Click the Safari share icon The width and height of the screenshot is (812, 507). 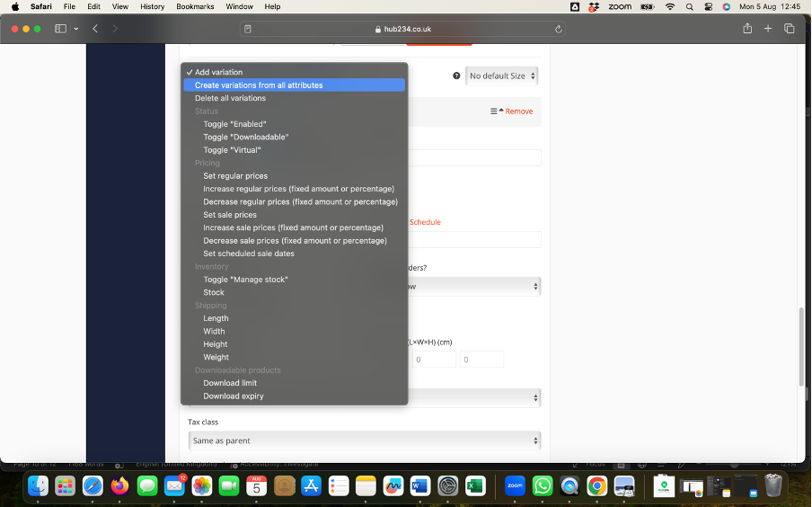747,29
